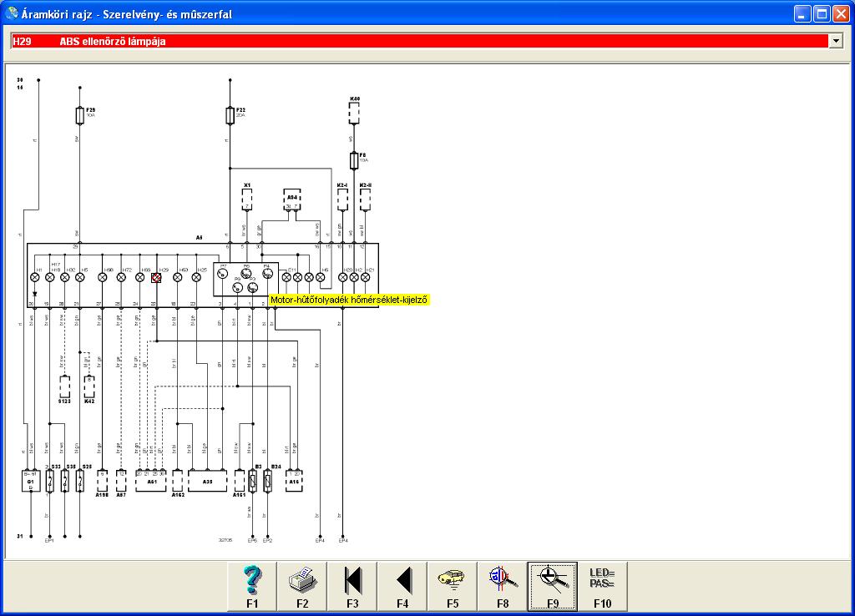Viewport: 855px width, 616px height.
Task: Select the P4 gauge symbol
Action: pos(267,273)
